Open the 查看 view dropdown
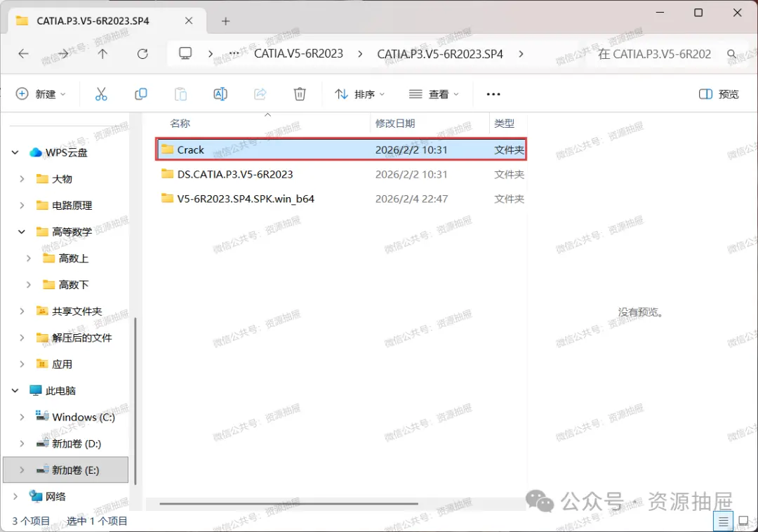758x532 pixels. point(434,94)
